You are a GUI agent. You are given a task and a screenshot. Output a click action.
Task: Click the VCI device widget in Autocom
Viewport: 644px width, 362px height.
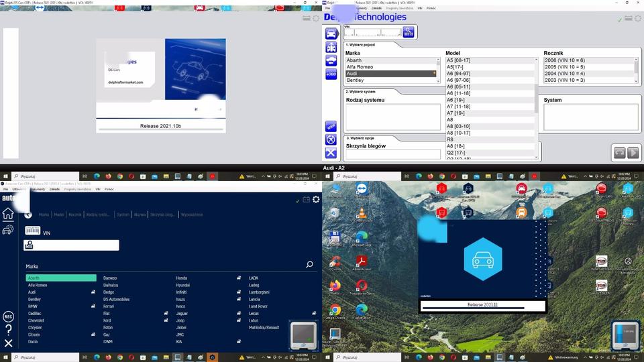tap(303, 336)
